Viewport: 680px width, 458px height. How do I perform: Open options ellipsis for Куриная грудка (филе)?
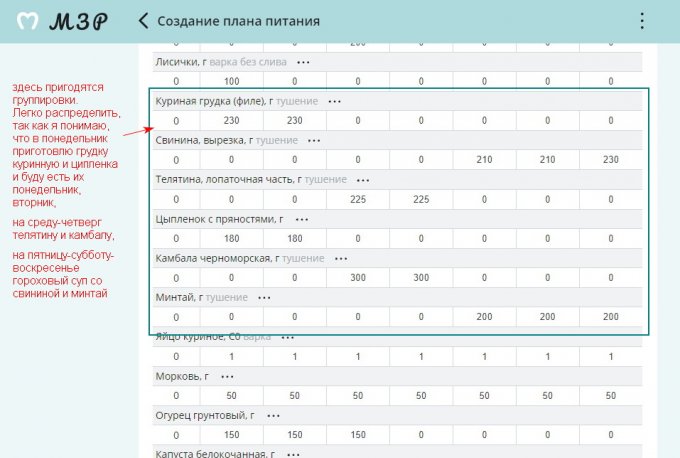tap(335, 101)
